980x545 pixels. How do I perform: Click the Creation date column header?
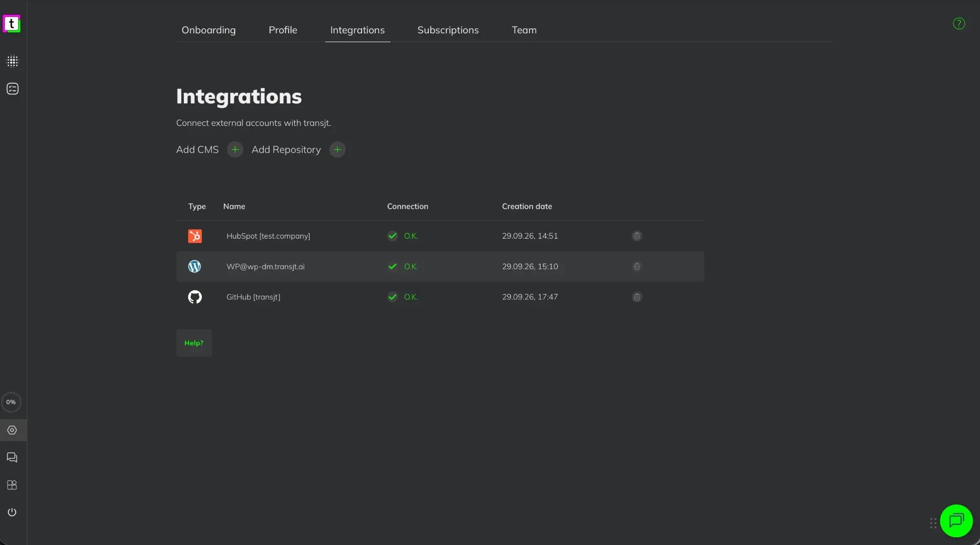(527, 206)
